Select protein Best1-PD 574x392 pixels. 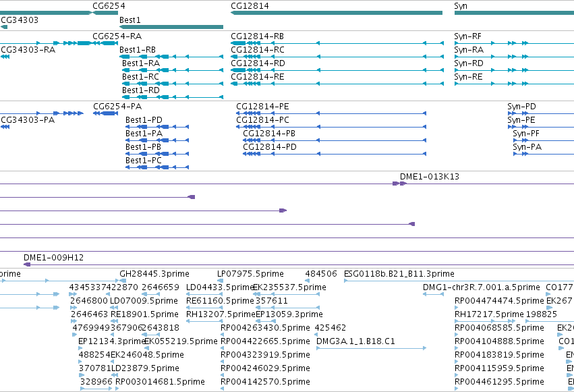144,120
